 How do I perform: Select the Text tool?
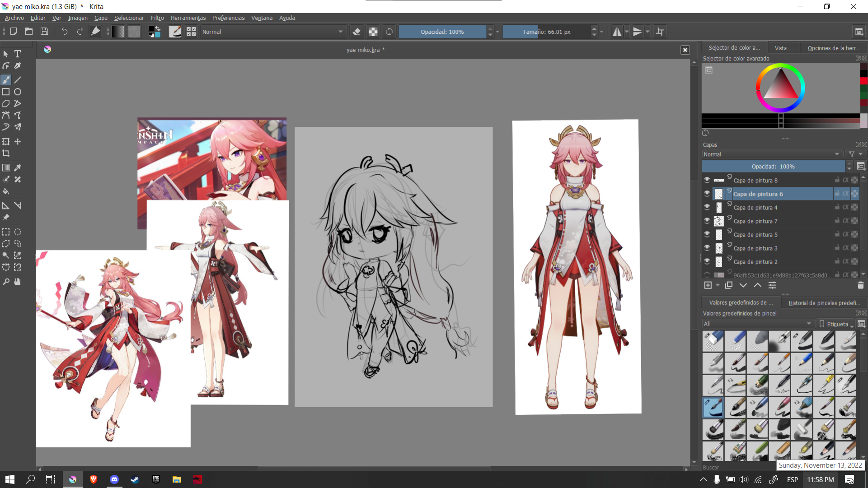(18, 54)
